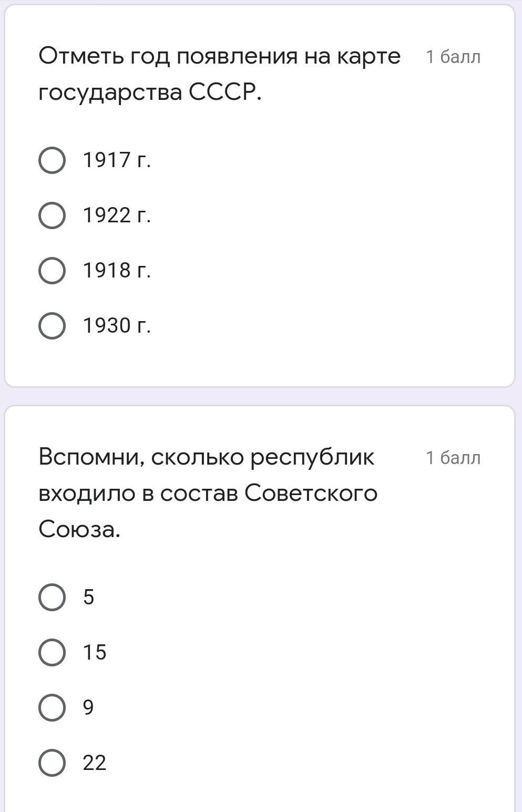
Task: Mark the 1918 г. radio button
Action: [x=52, y=271]
